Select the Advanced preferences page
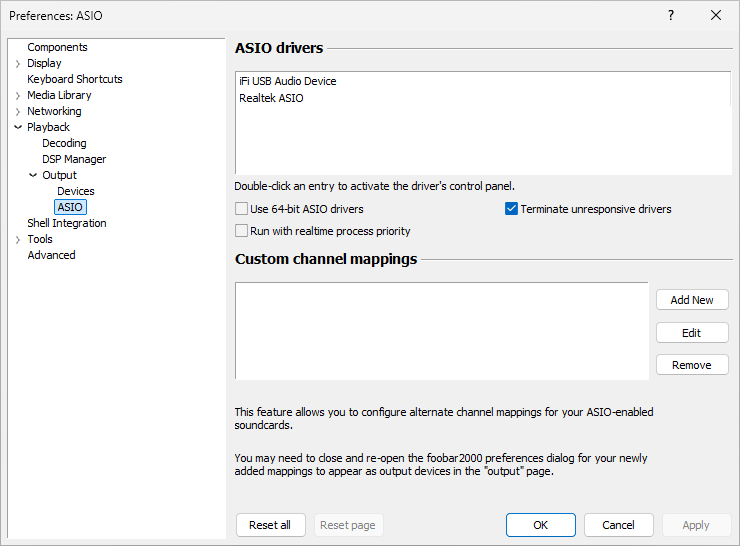Viewport: 740px width, 546px height. (51, 255)
